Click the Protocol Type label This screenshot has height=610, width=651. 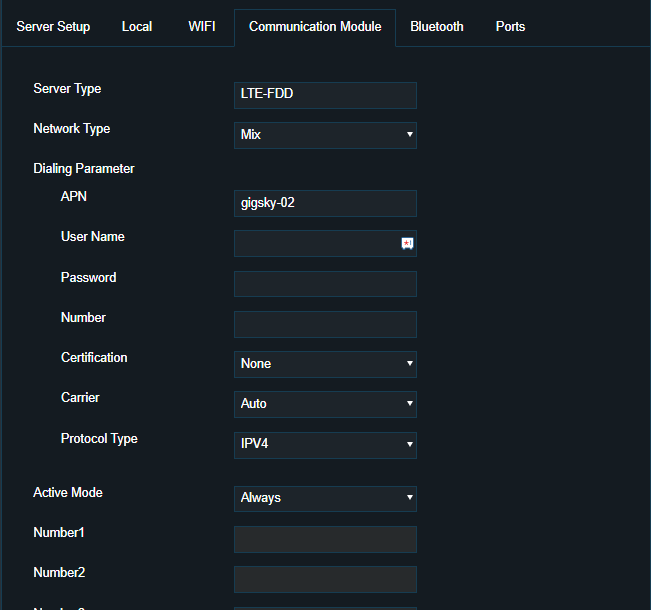(99, 439)
